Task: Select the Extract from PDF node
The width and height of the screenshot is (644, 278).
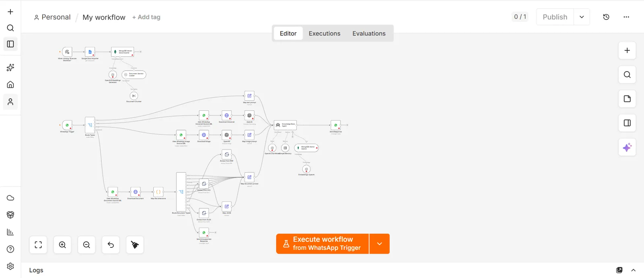Action: click(227, 154)
